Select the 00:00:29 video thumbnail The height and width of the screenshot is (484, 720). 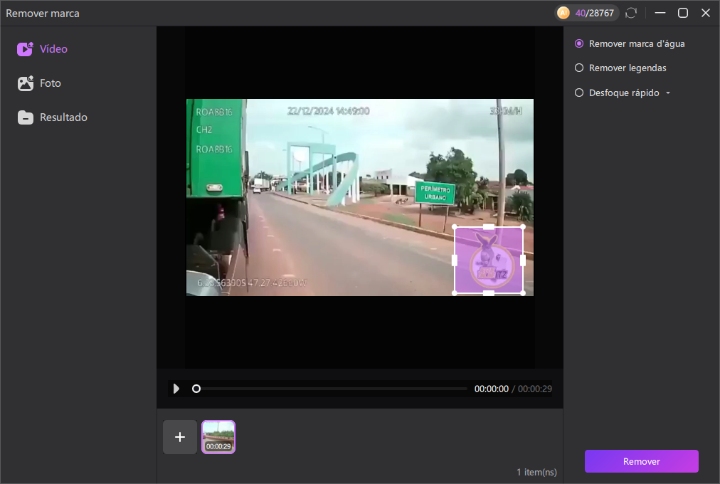(x=218, y=437)
